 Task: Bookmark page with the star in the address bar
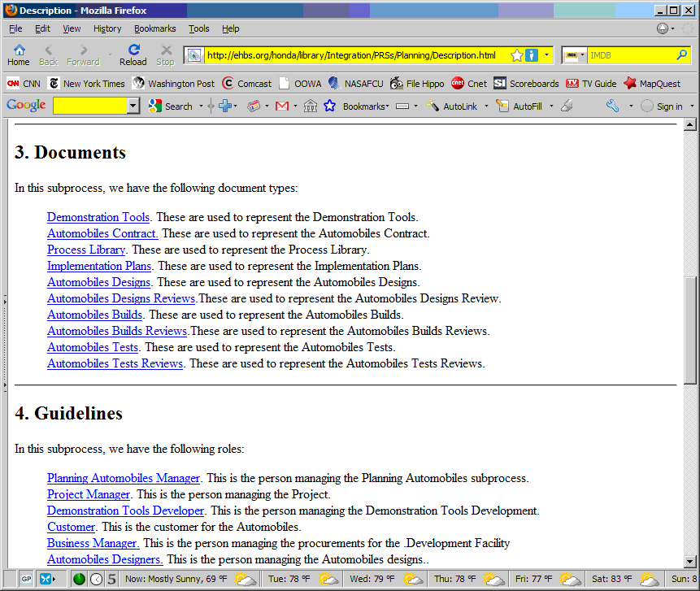pos(516,55)
